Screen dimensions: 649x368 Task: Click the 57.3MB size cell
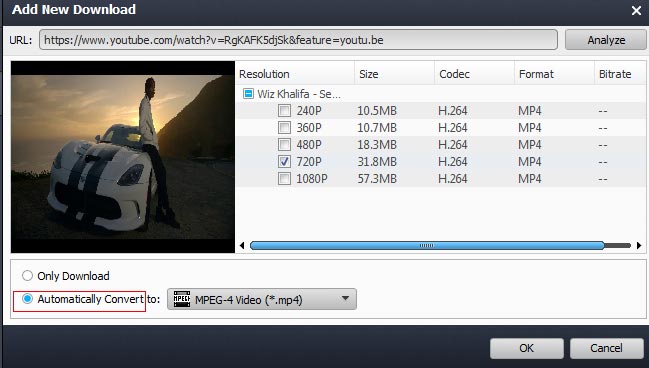(377, 179)
